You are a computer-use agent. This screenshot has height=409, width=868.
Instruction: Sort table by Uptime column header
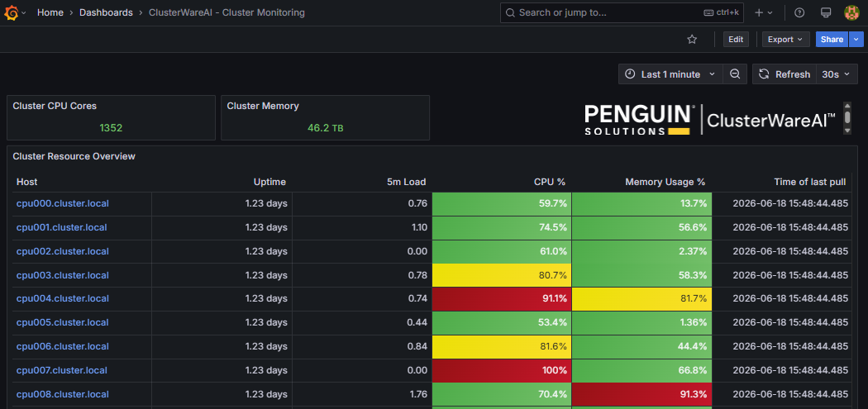[x=269, y=182]
